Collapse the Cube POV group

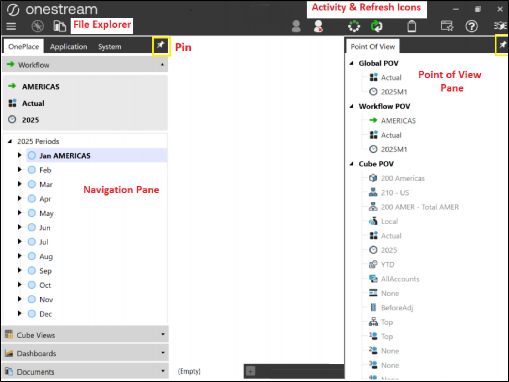coord(351,164)
